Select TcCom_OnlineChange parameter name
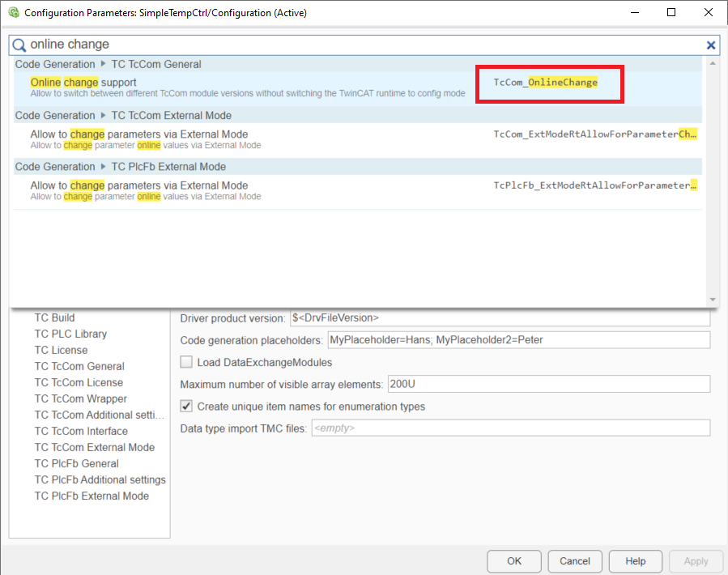Image resolution: width=728 pixels, height=575 pixels. coord(546,83)
